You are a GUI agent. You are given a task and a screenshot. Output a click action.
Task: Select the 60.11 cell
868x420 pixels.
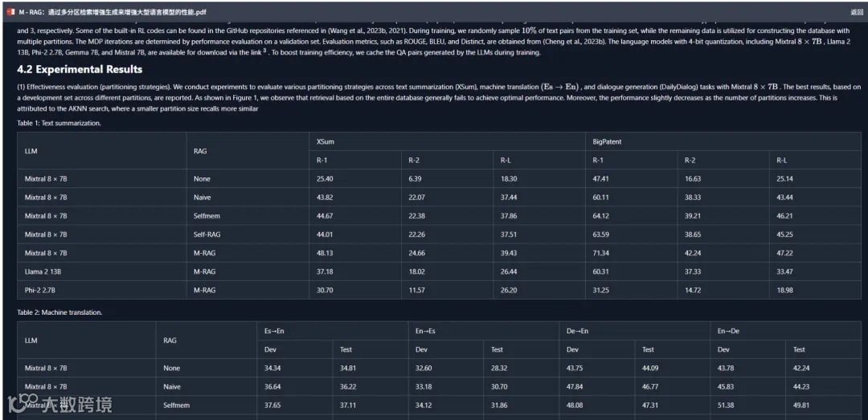coord(600,197)
